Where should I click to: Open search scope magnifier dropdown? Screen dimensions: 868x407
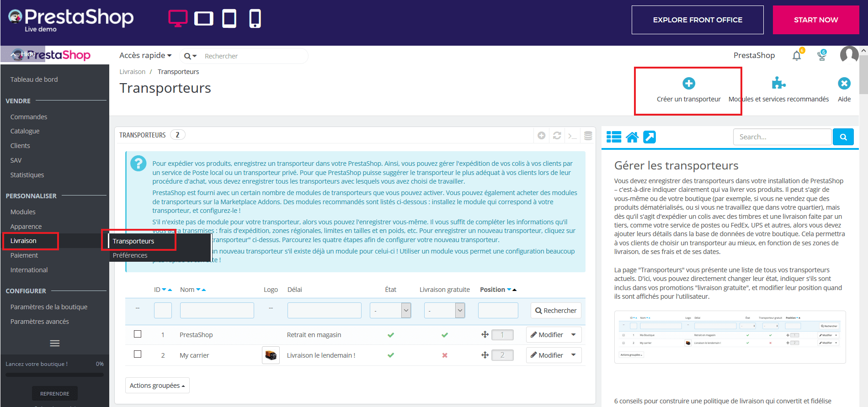190,56
